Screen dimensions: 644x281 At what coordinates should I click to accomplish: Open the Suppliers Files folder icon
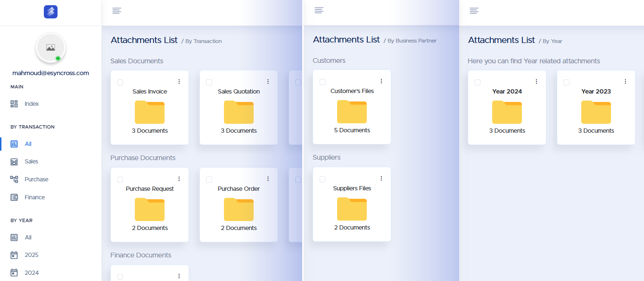tap(352, 209)
